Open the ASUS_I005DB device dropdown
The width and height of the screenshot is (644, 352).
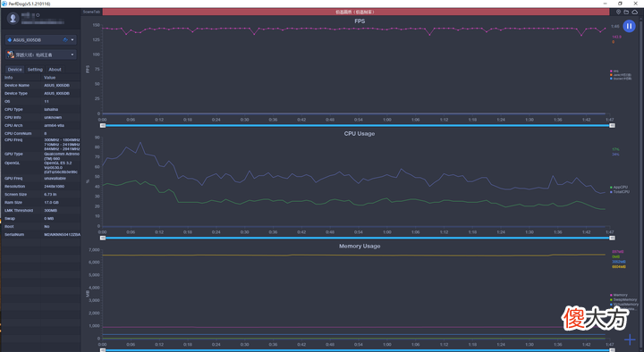tap(40, 40)
